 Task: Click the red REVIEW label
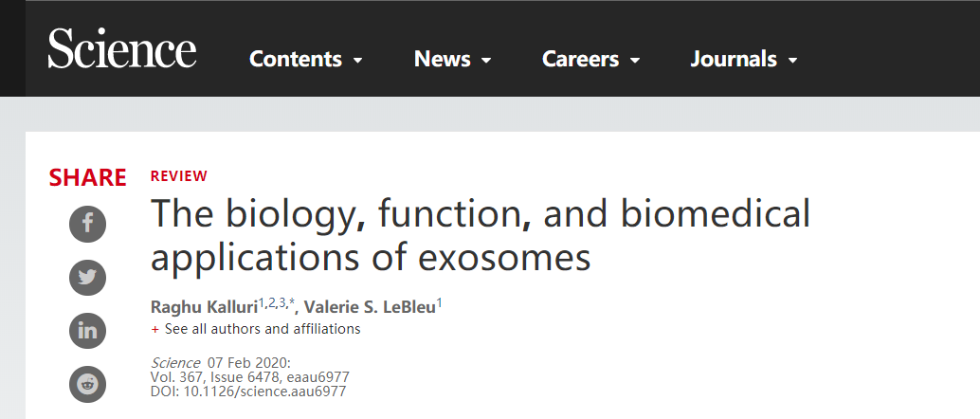(x=178, y=175)
